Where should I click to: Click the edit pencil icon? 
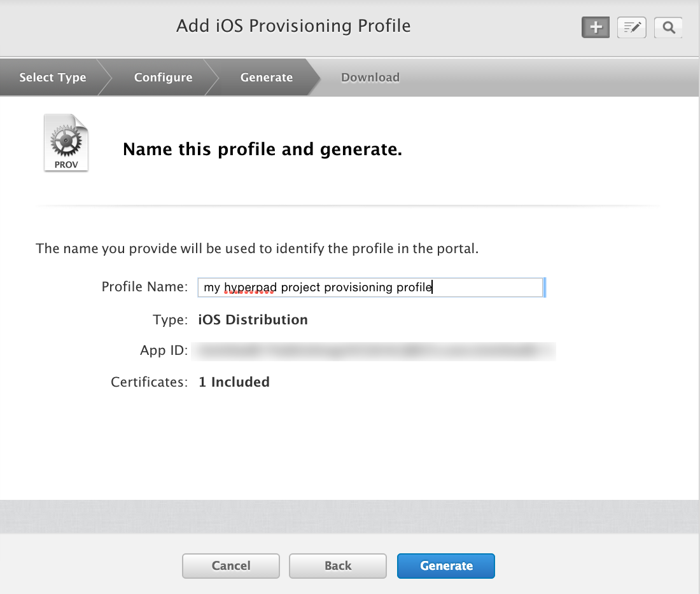[632, 27]
